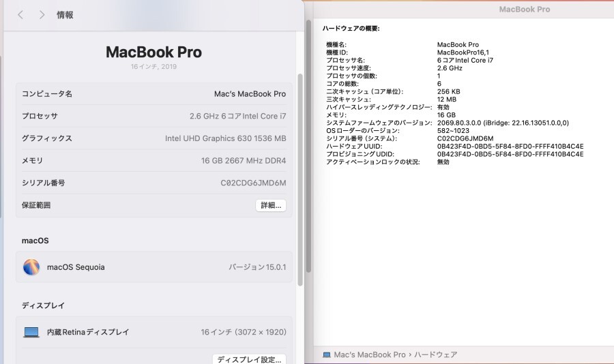Select processor value 2.6 GHz 6コア Intel Core i7

click(237, 117)
